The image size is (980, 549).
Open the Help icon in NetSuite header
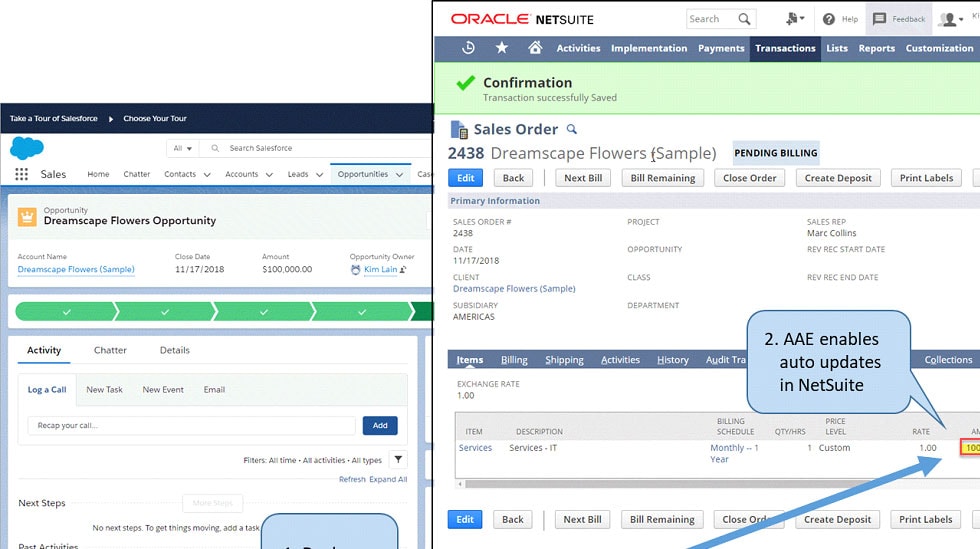829,19
